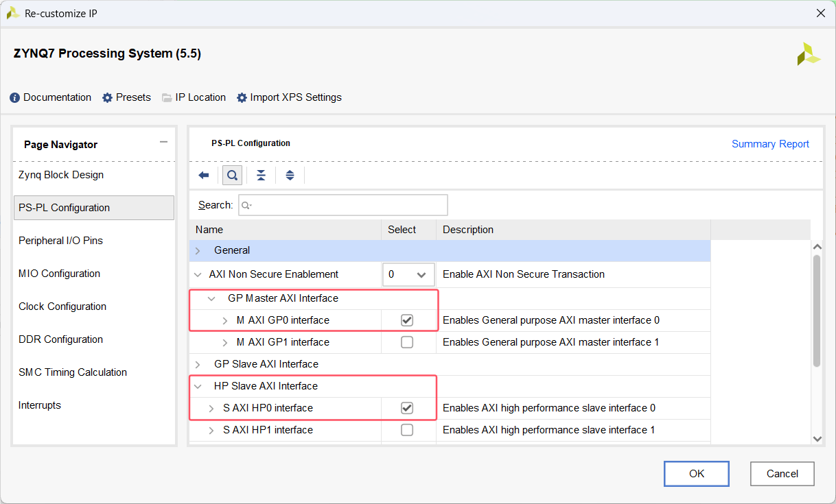Screen dimensions: 836x504
Task: Open Peripheral I/O Pins page
Action: [x=94, y=241]
